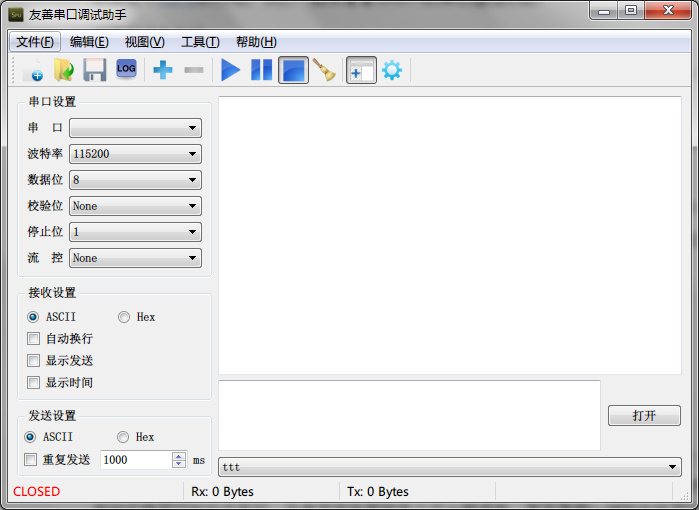Minimize the window
This screenshot has height=510, width=699.
[604, 11]
